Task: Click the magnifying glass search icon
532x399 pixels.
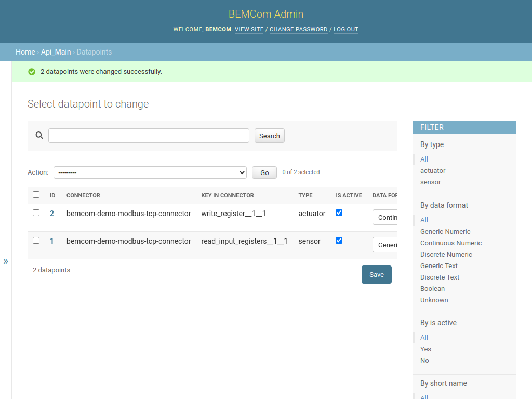Action: tap(39, 136)
